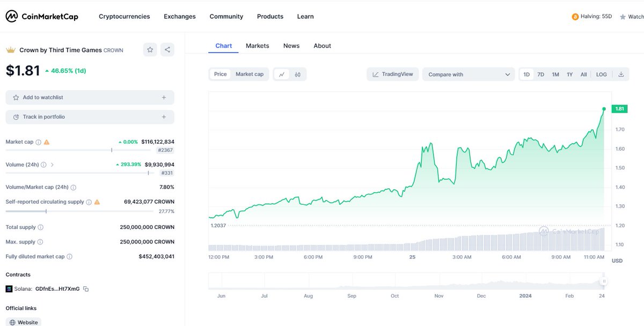Click the Market cap progress bar
644x326 pixels.
[x=79, y=150]
